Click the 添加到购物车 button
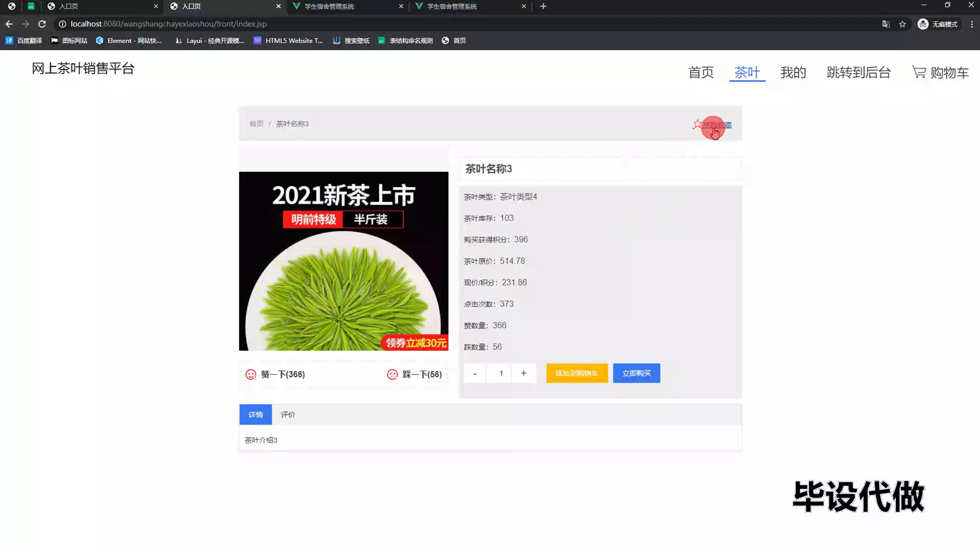The height and width of the screenshot is (547, 980). (577, 373)
